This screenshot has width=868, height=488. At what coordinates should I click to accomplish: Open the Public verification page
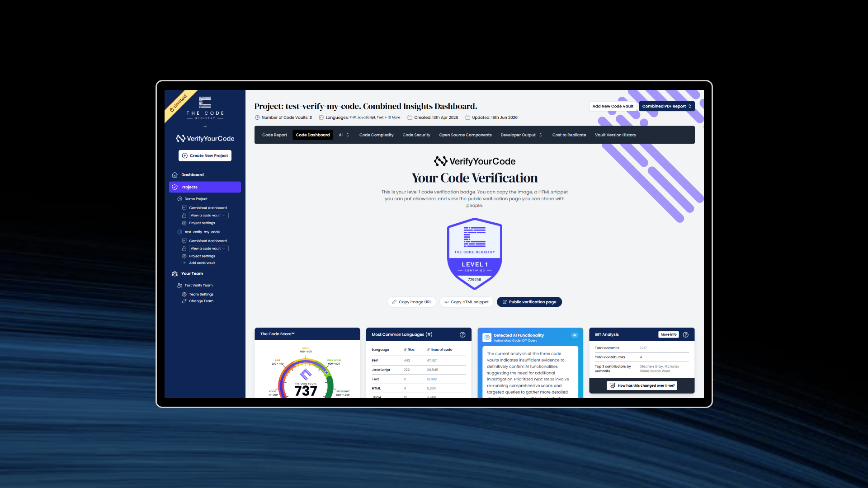coord(529,302)
